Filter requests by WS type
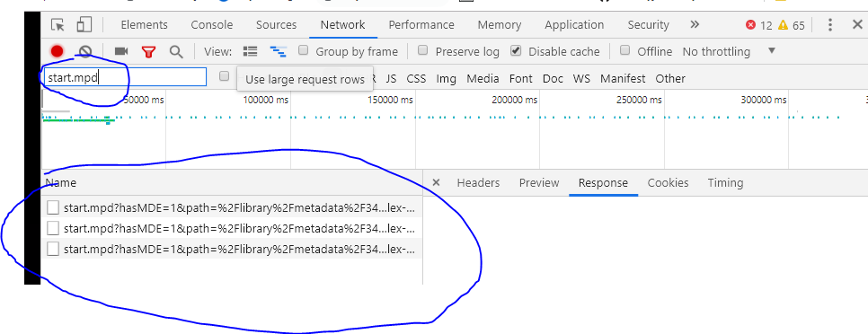This screenshot has height=334, width=868. click(581, 78)
